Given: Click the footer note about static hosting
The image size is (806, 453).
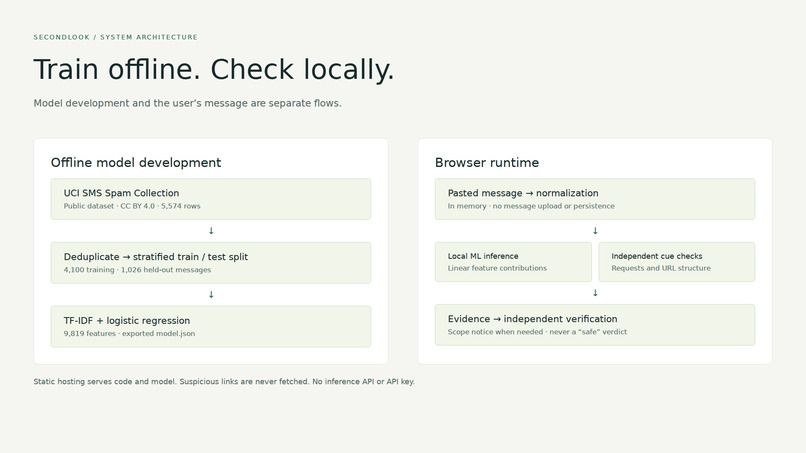Looking at the screenshot, I should tap(224, 382).
